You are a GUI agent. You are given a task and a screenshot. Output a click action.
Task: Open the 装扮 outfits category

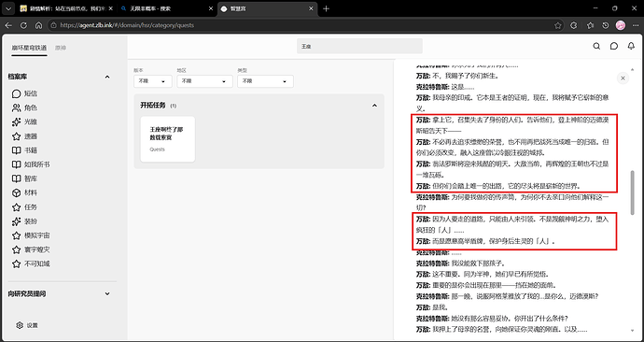pos(25,221)
